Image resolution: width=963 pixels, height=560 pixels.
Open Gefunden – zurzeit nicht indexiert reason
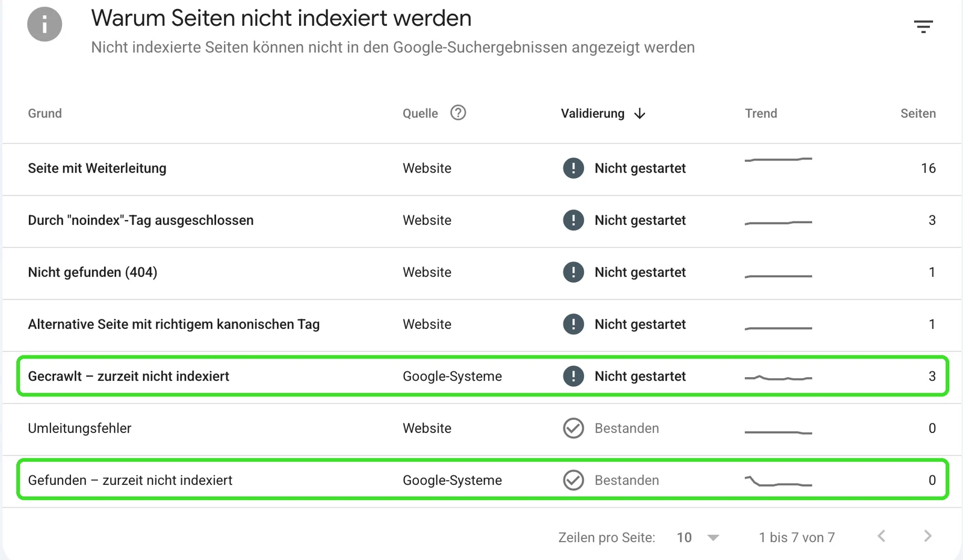coord(130,480)
